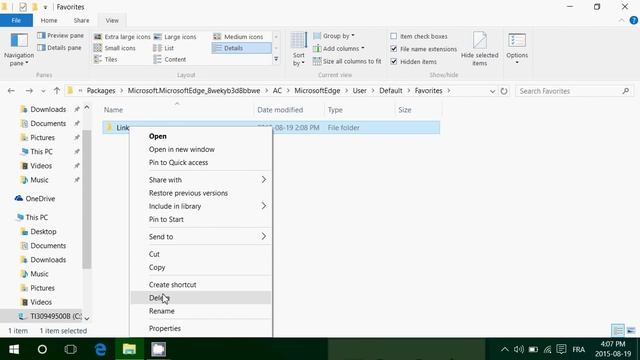640x360 pixels.
Task: Switch to large thumbnails view in status bar
Action: pyautogui.click(x=631, y=330)
